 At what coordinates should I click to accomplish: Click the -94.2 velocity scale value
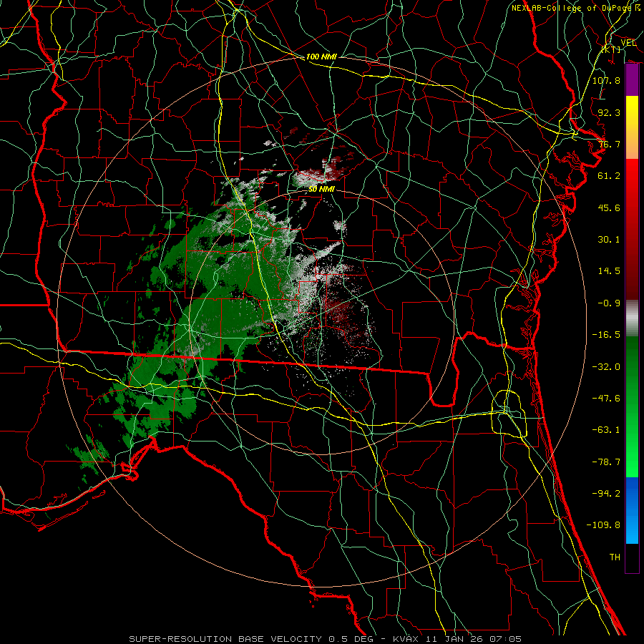coord(606,494)
